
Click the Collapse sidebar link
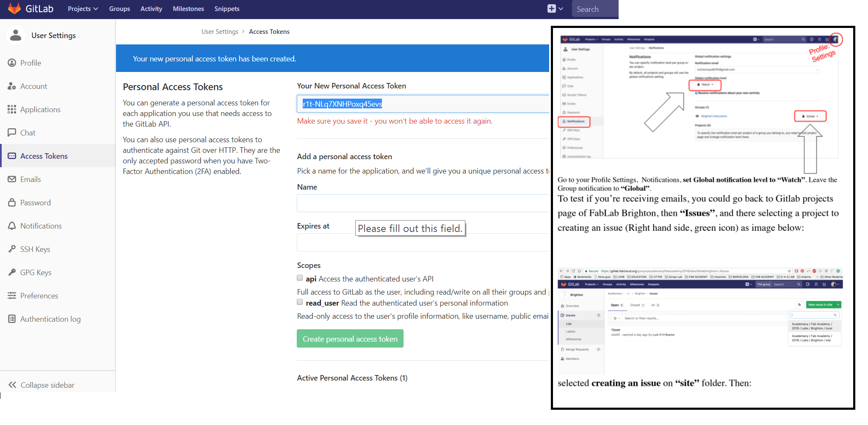[x=47, y=385]
